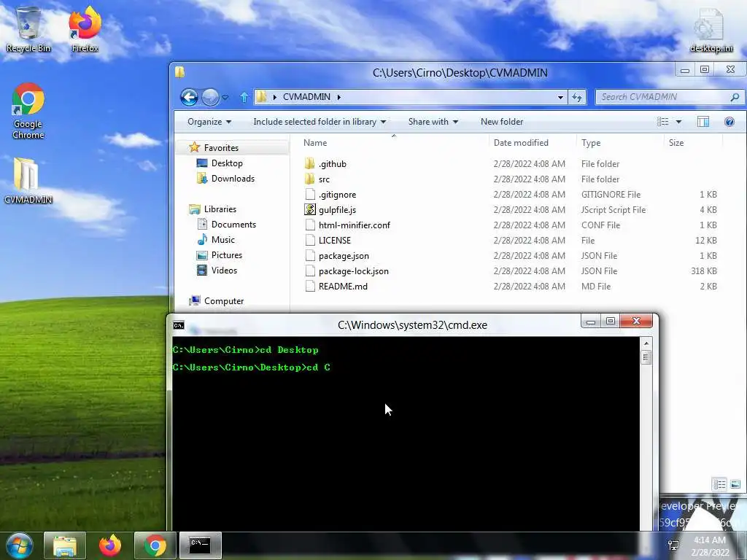Expand the root arrow before CVMADMIN breadcrumb

click(274, 97)
